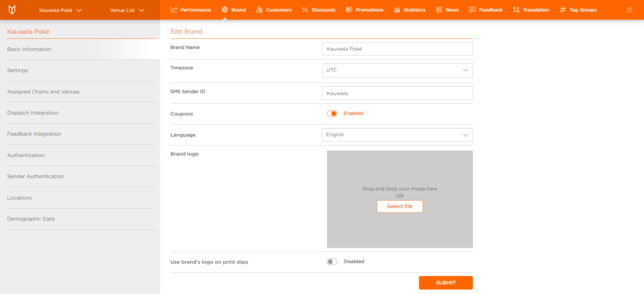The height and width of the screenshot is (294, 644).
Task: Click the Discounts percent icon
Action: (305, 10)
